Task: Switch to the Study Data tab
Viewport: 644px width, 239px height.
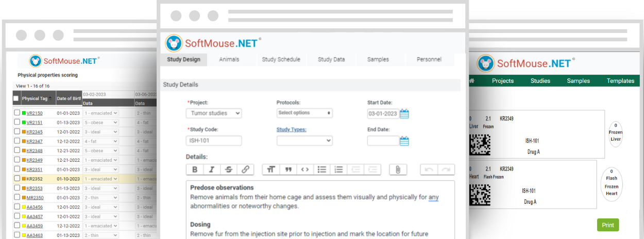Action: pyautogui.click(x=331, y=59)
